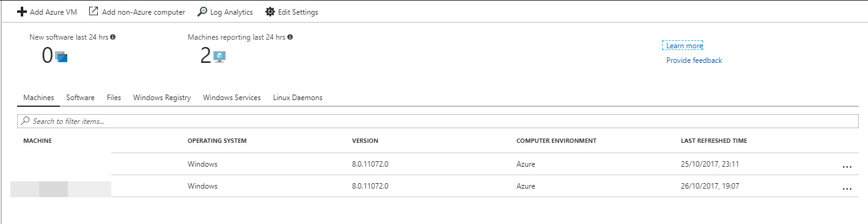
Task: Click the Add non-Azure computer external-link icon
Action: tap(94, 12)
